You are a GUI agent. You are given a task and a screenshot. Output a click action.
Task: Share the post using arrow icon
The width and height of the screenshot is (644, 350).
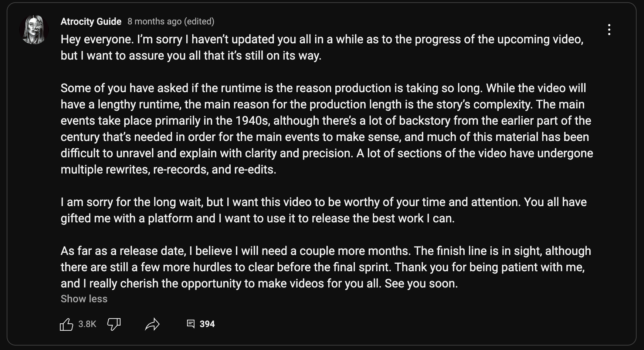[152, 324]
